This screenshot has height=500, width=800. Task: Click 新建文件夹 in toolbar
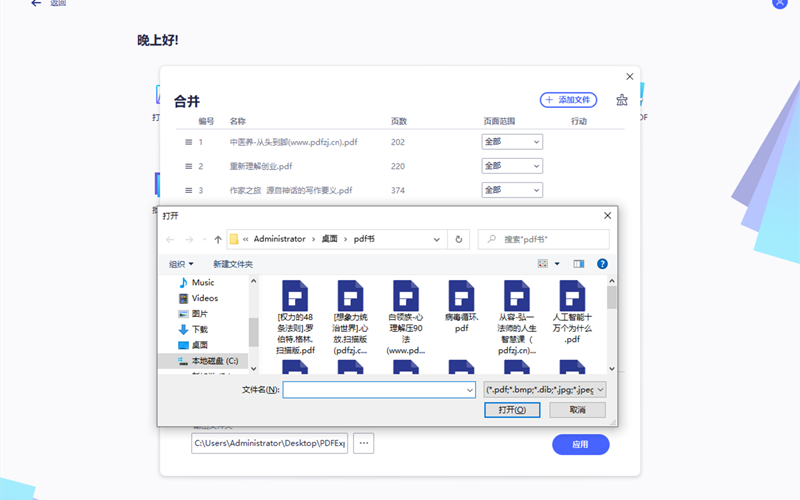tap(233, 264)
